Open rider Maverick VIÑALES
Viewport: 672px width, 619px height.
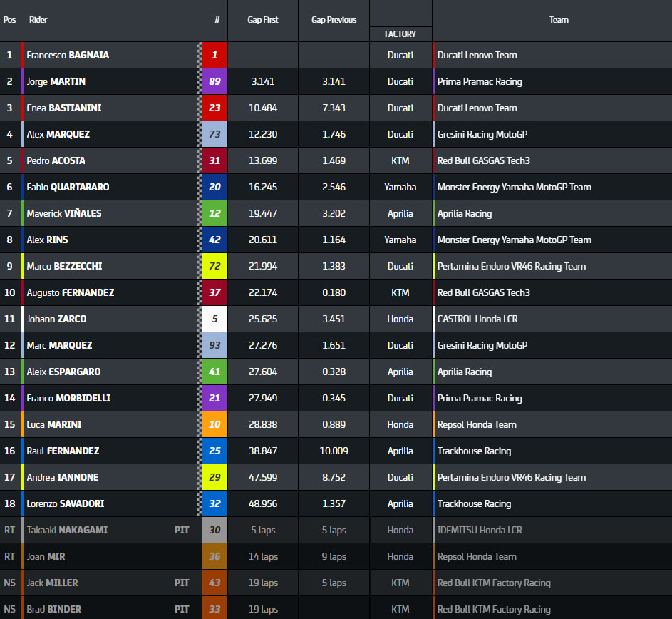(x=64, y=214)
